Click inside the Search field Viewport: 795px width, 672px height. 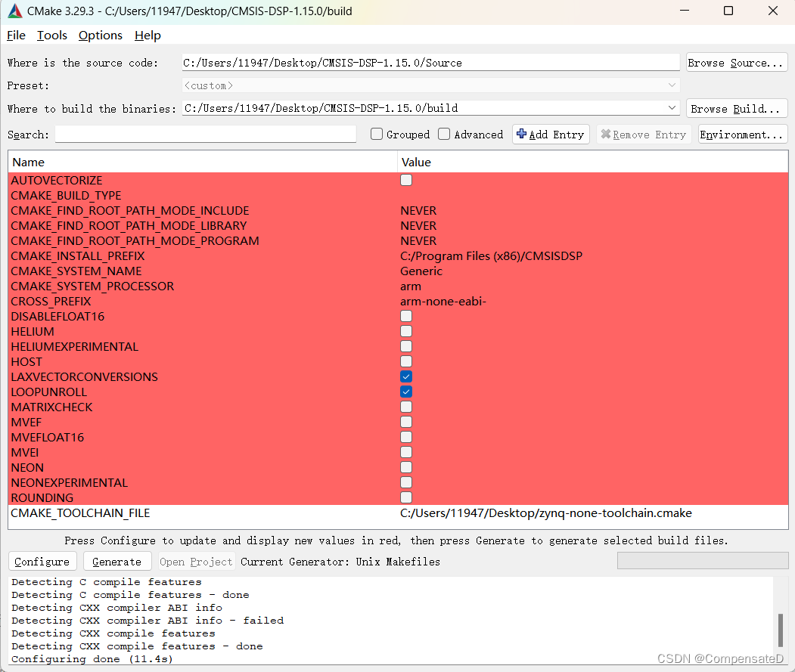click(x=204, y=134)
